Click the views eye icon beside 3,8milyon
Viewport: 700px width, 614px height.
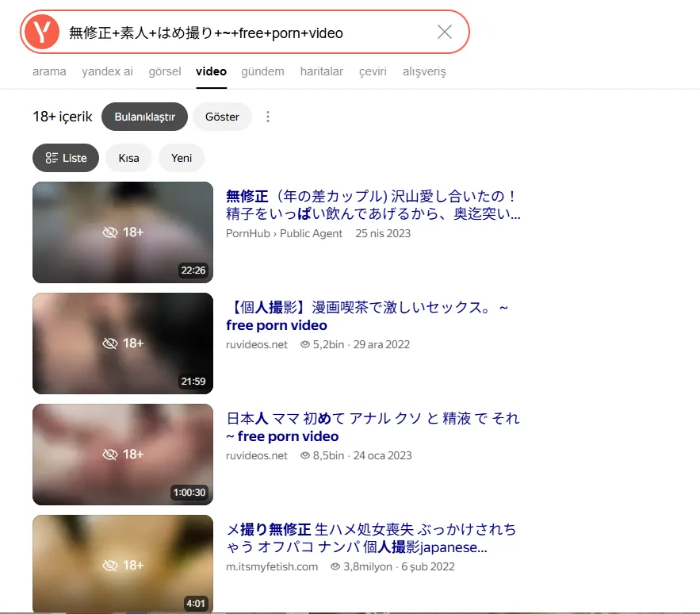(335, 566)
